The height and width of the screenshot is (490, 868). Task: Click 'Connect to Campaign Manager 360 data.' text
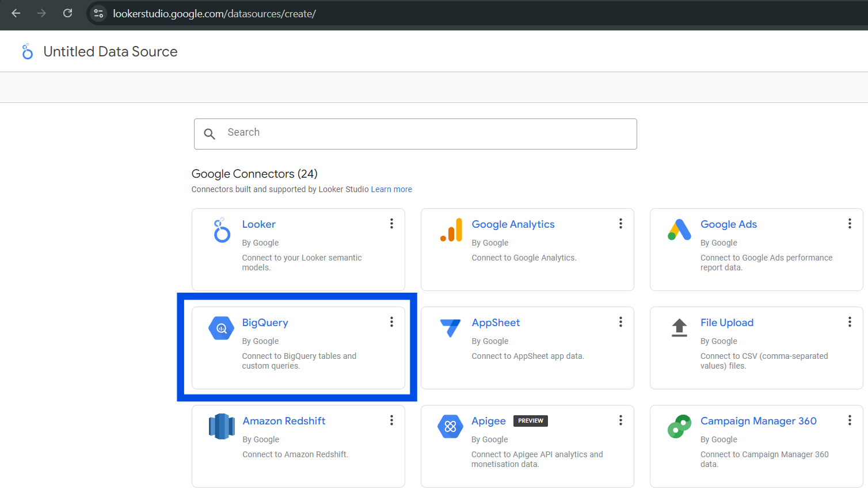click(x=764, y=460)
